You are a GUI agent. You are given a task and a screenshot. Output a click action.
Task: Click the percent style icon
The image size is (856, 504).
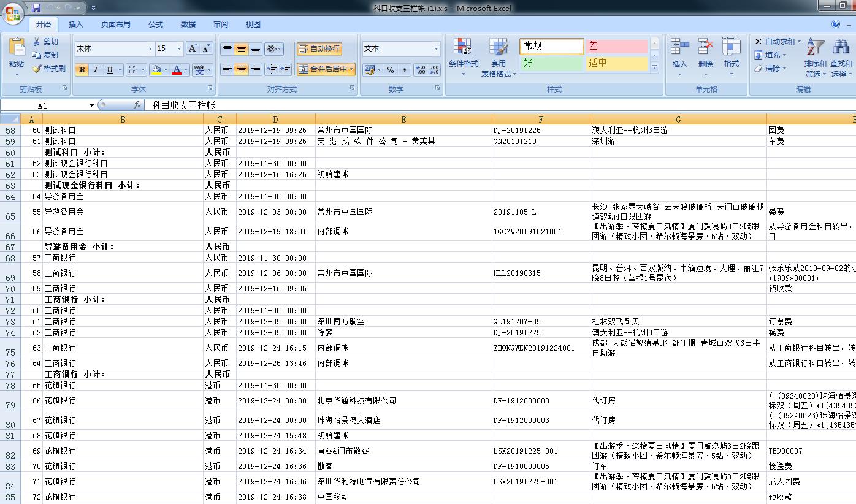[x=390, y=70]
